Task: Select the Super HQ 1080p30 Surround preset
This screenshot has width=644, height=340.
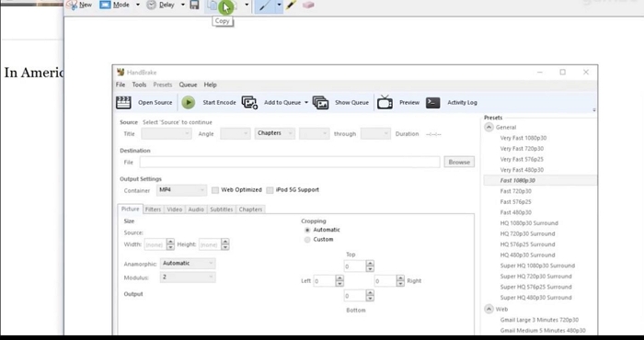Action: (537, 266)
